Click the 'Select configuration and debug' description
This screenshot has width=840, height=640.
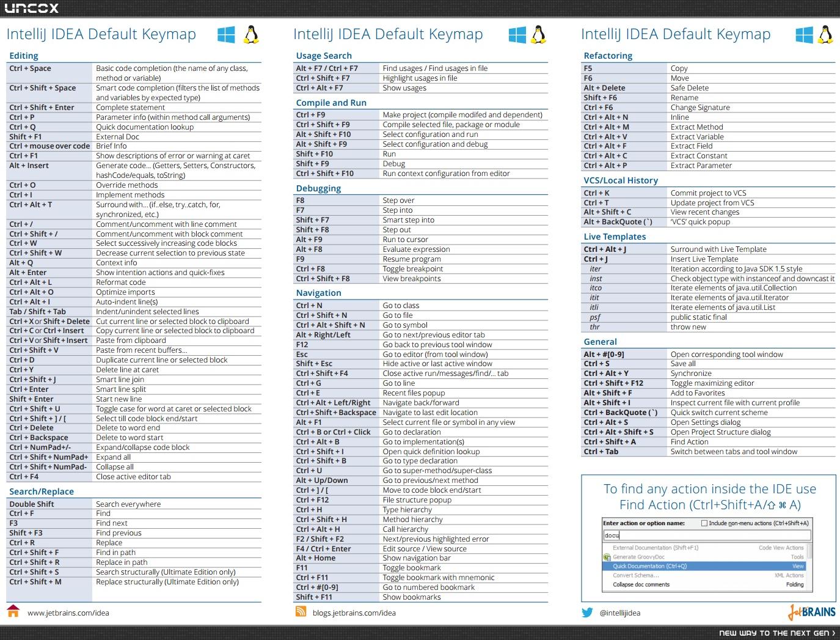[435, 144]
